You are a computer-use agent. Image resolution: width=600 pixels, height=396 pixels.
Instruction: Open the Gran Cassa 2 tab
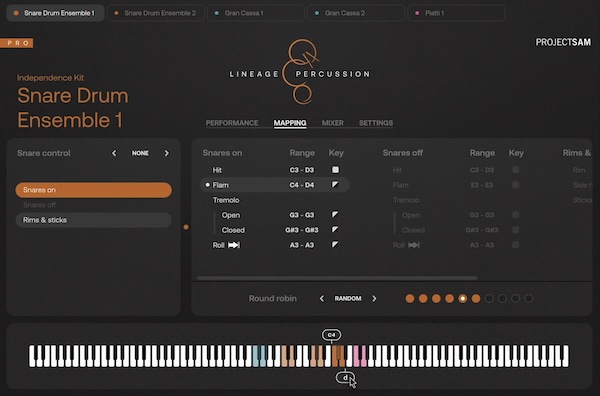pos(356,13)
